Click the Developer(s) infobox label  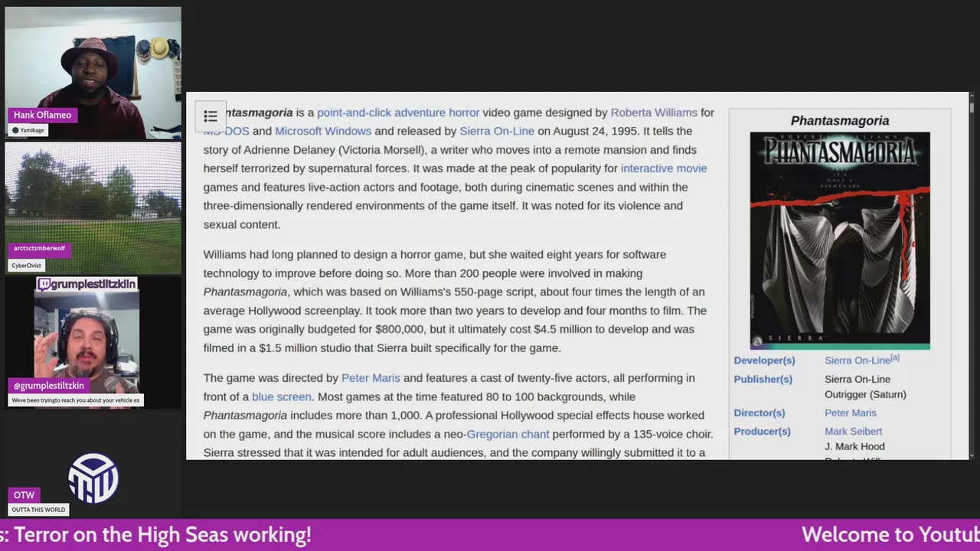click(x=764, y=360)
